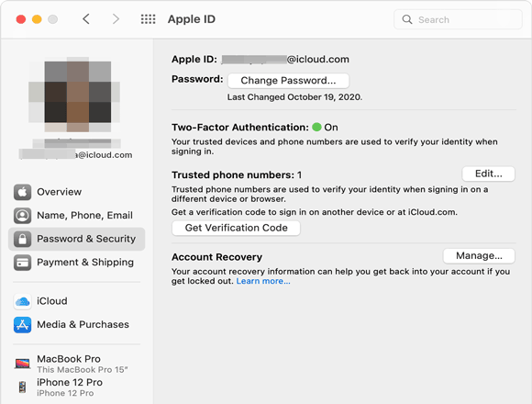Click the 'Account Recovery' heading

[x=216, y=257]
